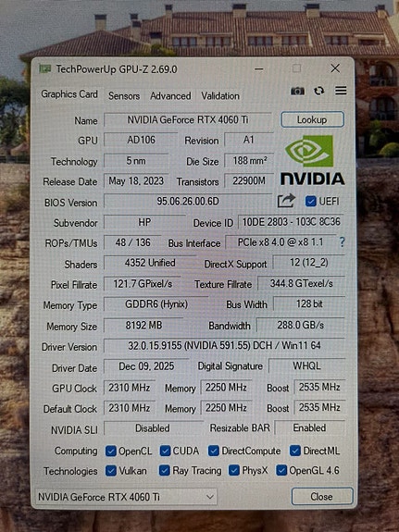The image size is (399, 532).
Task: Click the NVIDIA SLI field showing Disabled
Action: tap(153, 428)
